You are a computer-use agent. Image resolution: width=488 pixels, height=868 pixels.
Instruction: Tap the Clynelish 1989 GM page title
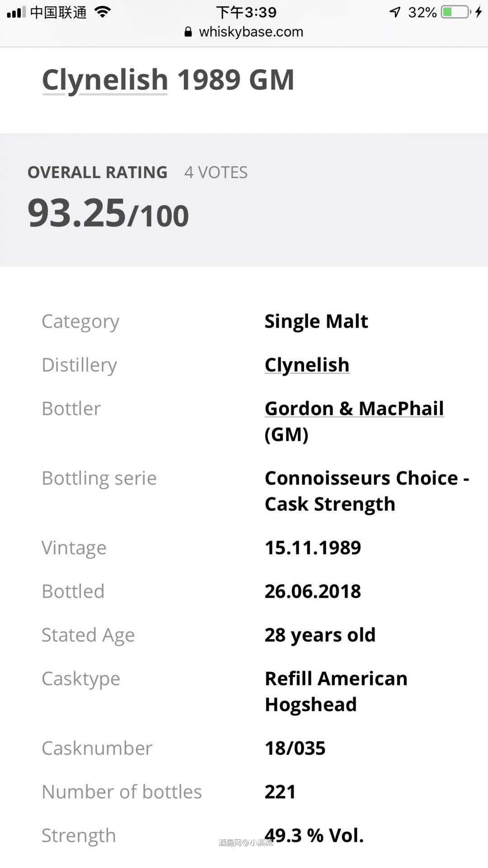pyautogui.click(x=168, y=80)
